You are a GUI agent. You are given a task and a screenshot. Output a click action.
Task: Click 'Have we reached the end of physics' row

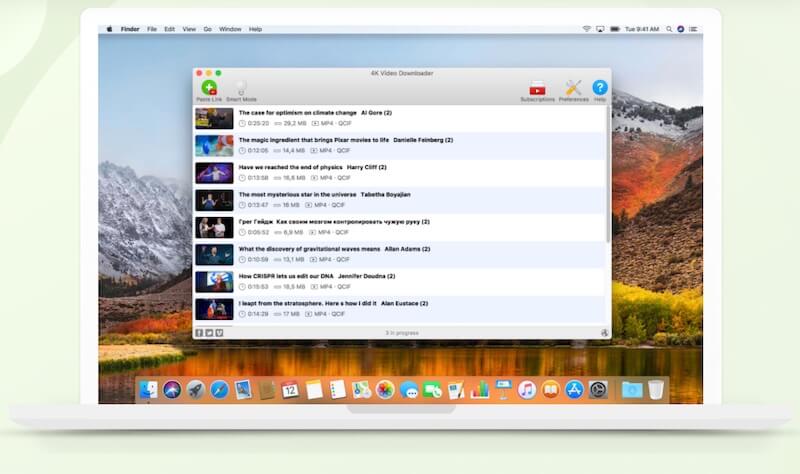click(399, 173)
